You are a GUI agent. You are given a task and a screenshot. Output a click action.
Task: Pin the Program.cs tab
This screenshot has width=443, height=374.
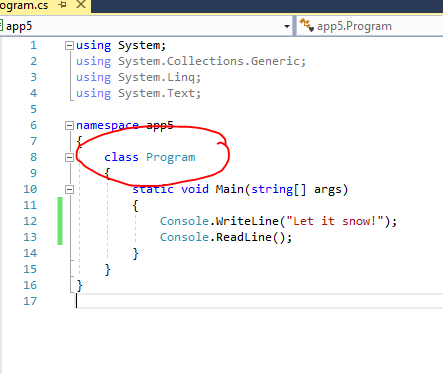[62, 5]
